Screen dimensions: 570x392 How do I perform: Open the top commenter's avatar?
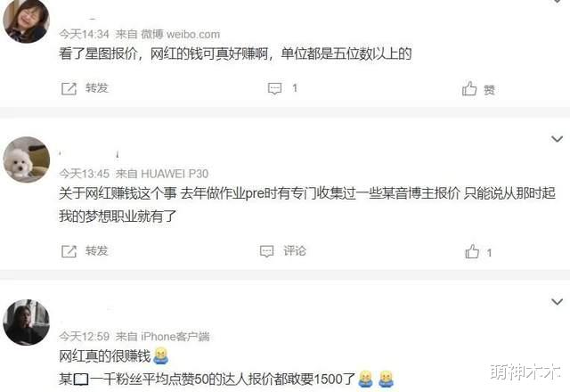[26, 20]
